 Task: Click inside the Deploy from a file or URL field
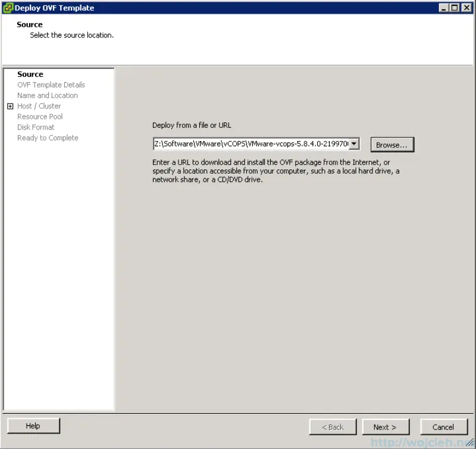[250, 143]
